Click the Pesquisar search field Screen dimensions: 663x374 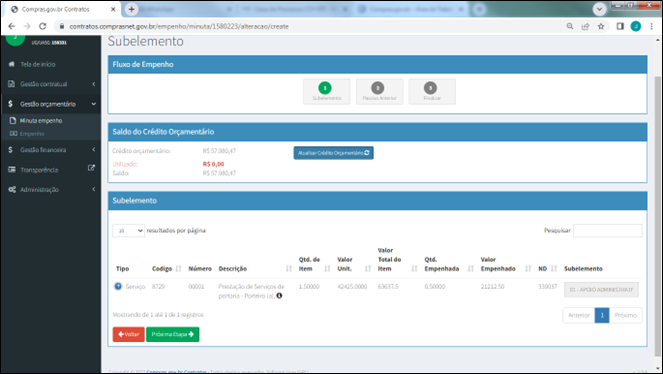point(608,230)
